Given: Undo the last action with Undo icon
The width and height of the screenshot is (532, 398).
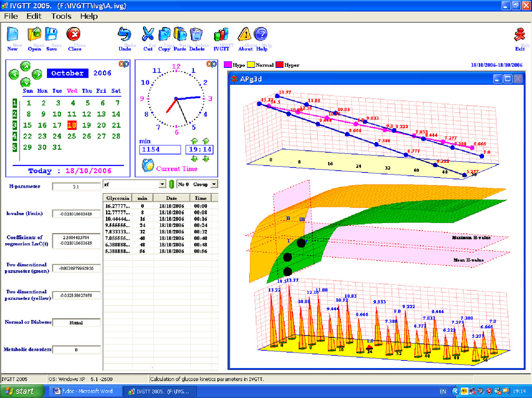Looking at the screenshot, I should click(x=124, y=35).
